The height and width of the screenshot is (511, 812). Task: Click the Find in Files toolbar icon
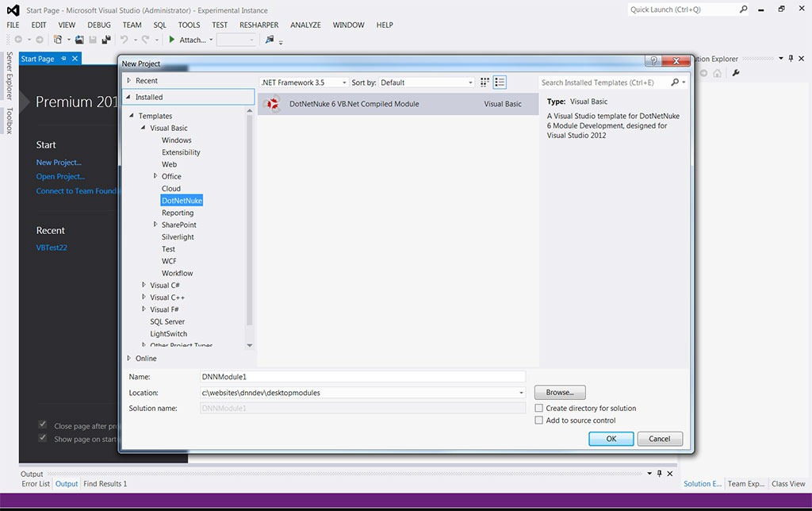click(270, 40)
